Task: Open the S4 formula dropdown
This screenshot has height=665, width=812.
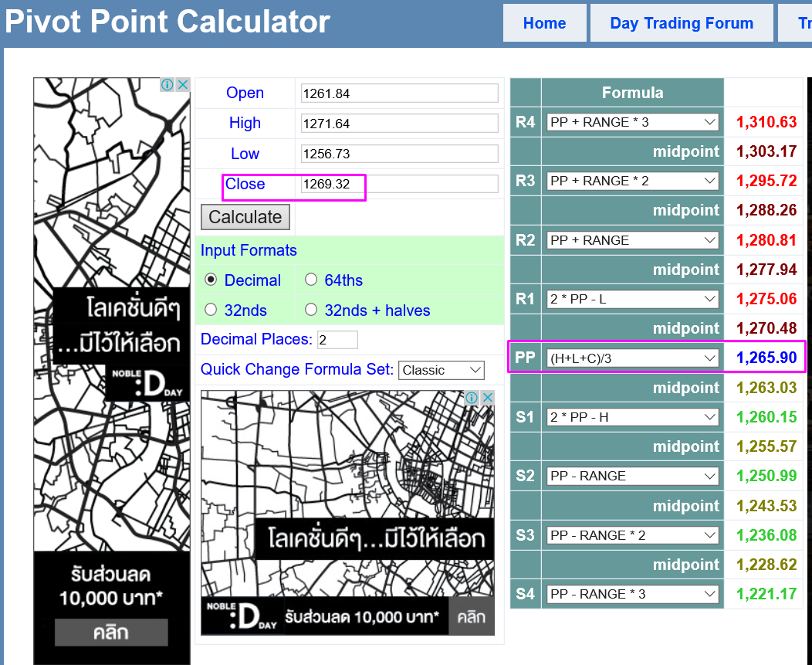Action: click(632, 594)
